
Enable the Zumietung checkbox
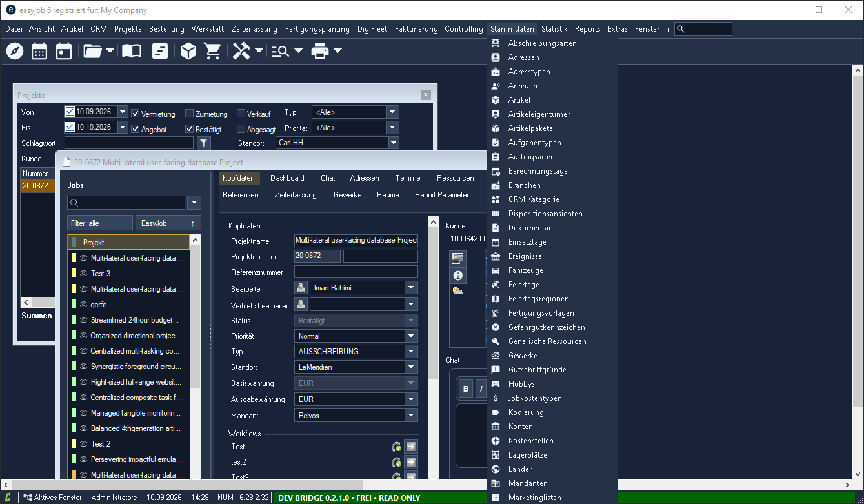[x=190, y=114]
